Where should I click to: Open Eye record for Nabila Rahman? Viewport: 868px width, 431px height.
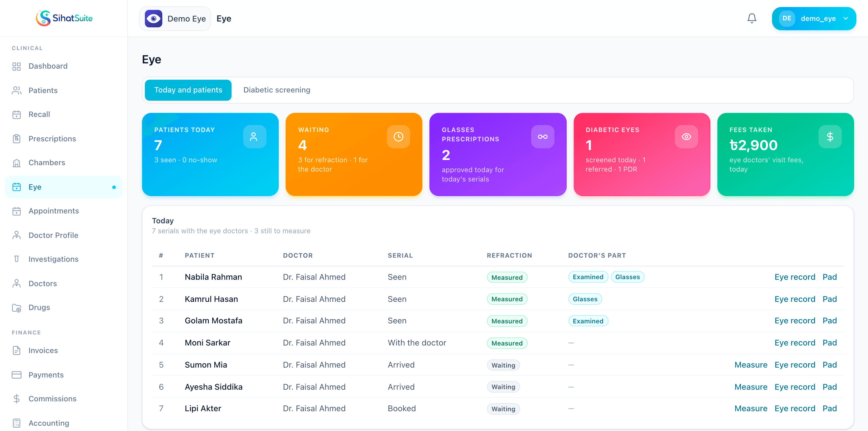(794, 277)
